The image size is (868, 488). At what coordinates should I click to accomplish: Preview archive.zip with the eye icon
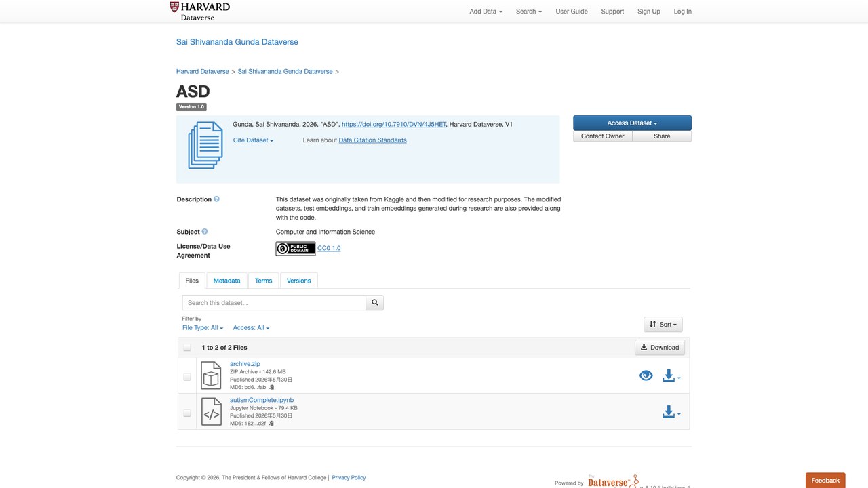coord(646,375)
